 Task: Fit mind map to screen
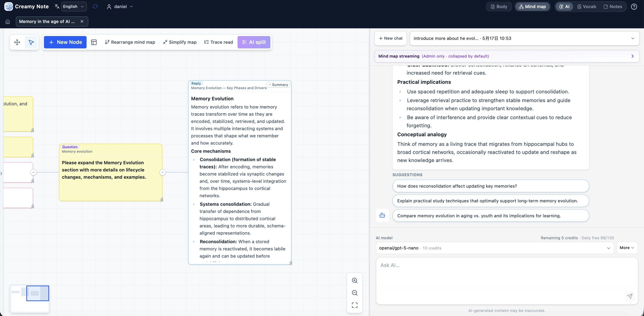coord(354,305)
